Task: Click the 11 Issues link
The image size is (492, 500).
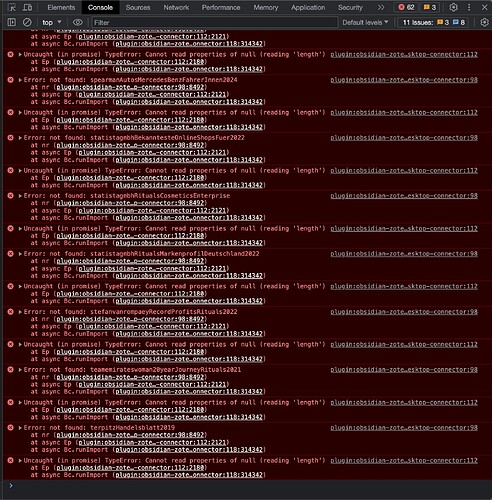Action: [x=435, y=22]
